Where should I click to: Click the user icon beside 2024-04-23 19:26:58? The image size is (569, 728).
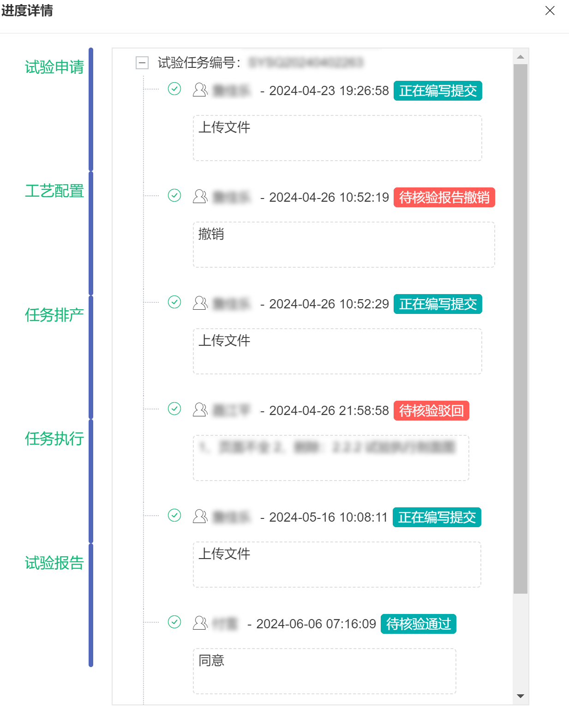pos(200,90)
